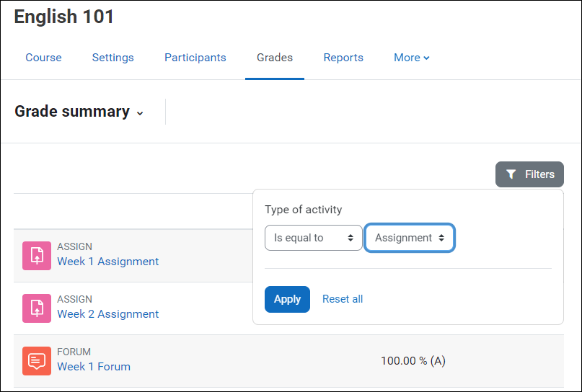The image size is (582, 392).
Task: Open the 'Is equal to' operator dropdown
Action: (313, 238)
